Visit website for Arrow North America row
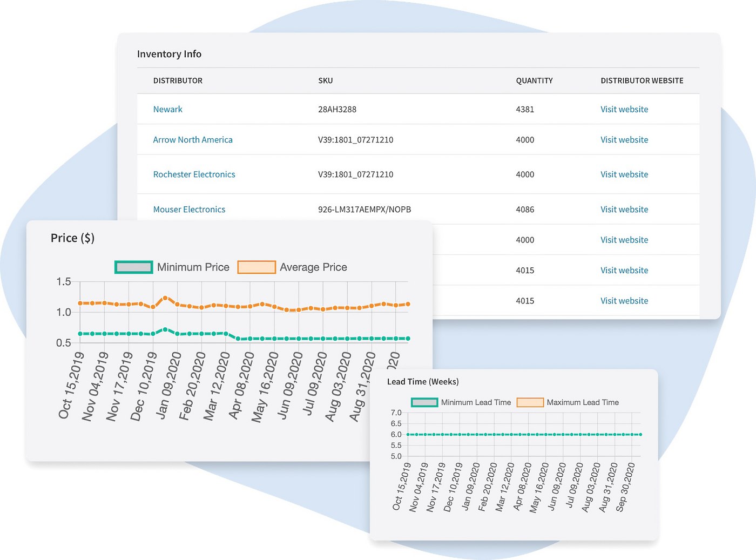This screenshot has height=560, width=756. click(624, 140)
